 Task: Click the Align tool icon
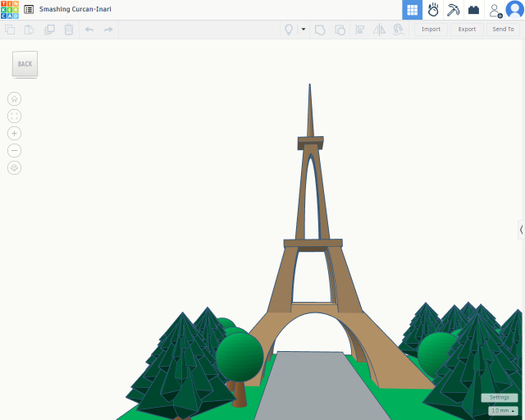[360, 30]
